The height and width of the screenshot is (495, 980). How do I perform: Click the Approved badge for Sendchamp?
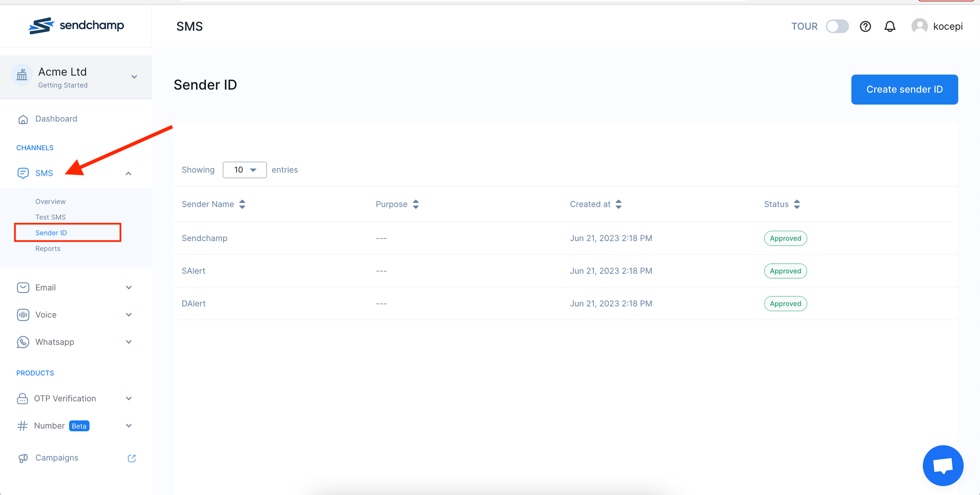point(785,238)
